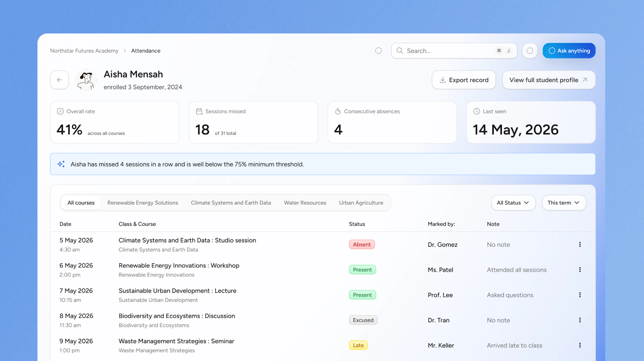Click Ms. Patel in Marked by column

coord(440,270)
